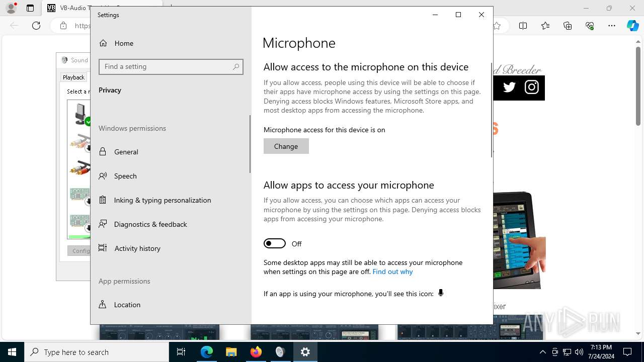
Task: Open Windows Start menu
Action: (12, 352)
